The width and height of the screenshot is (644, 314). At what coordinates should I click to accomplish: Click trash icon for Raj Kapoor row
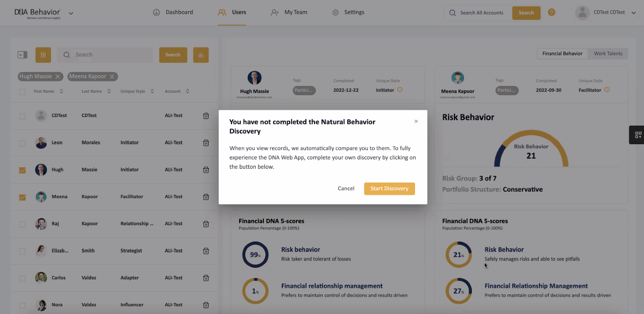206,224
